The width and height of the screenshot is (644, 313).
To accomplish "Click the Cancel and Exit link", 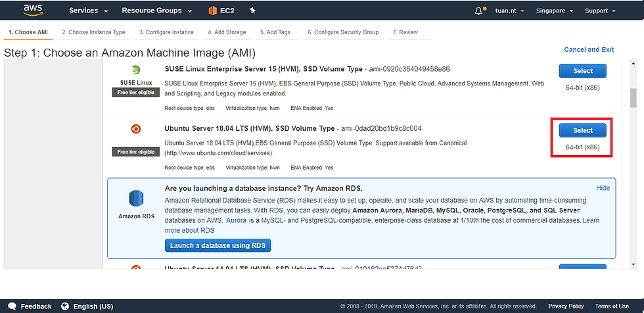I will click(x=589, y=50).
